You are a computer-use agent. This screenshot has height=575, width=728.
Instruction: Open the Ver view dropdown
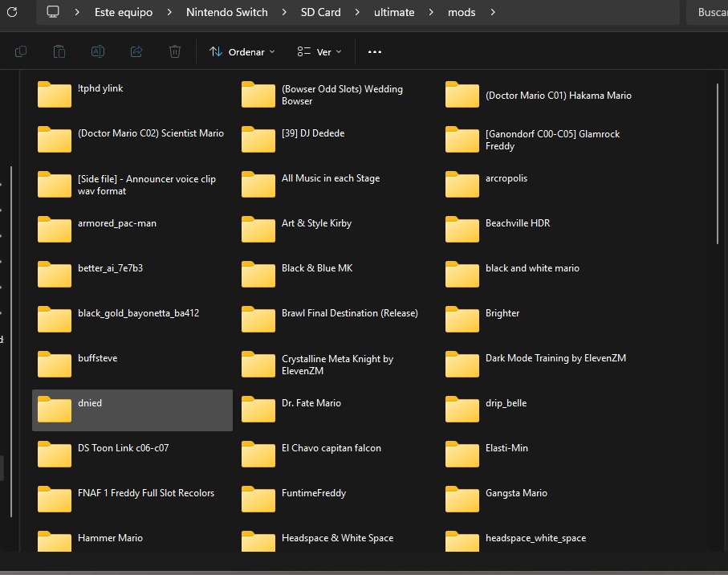point(319,51)
